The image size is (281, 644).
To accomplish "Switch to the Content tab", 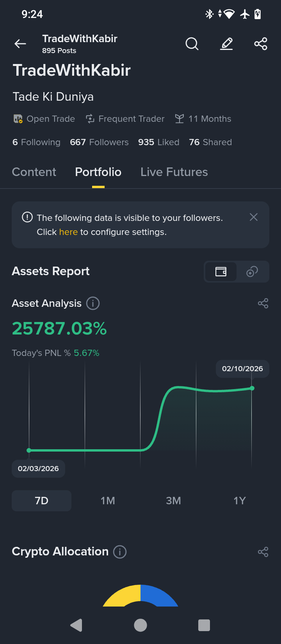I will (x=34, y=172).
